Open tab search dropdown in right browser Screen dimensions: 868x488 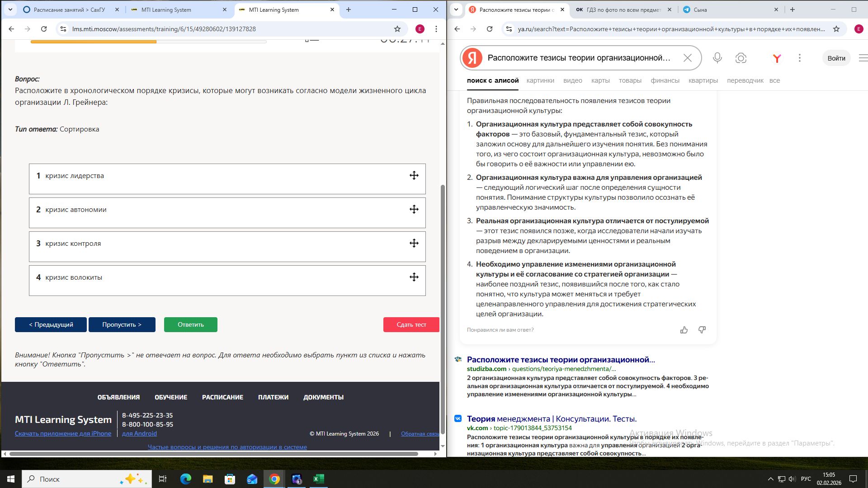456,9
